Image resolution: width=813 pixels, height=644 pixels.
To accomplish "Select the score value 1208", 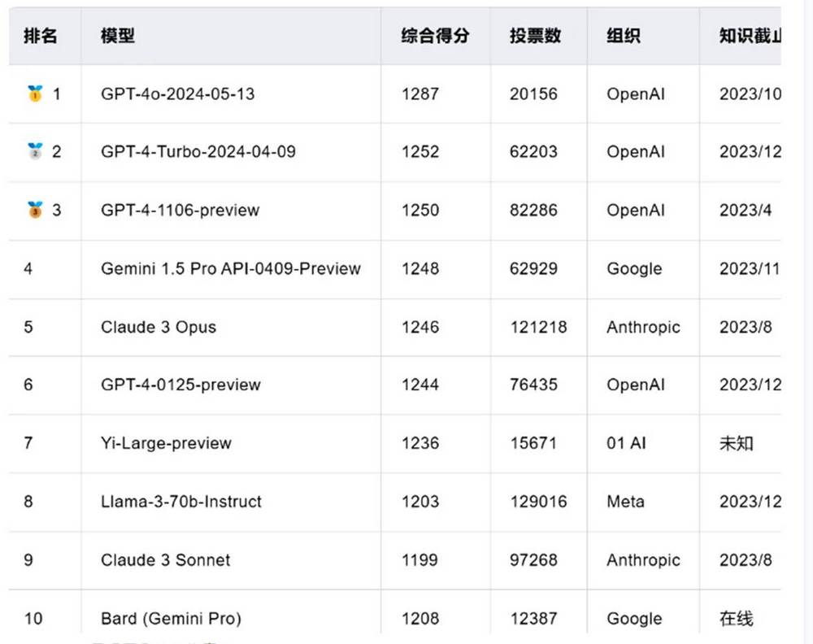I will 420,619.
